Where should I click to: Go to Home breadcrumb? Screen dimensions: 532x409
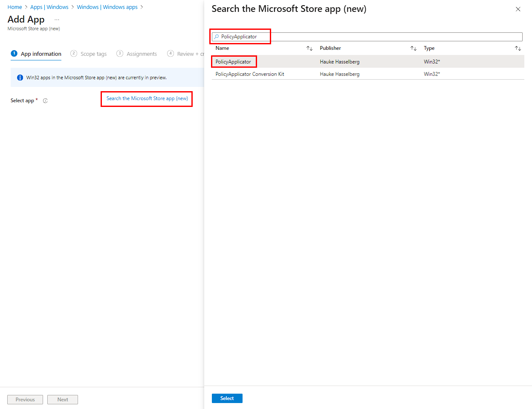(x=14, y=7)
